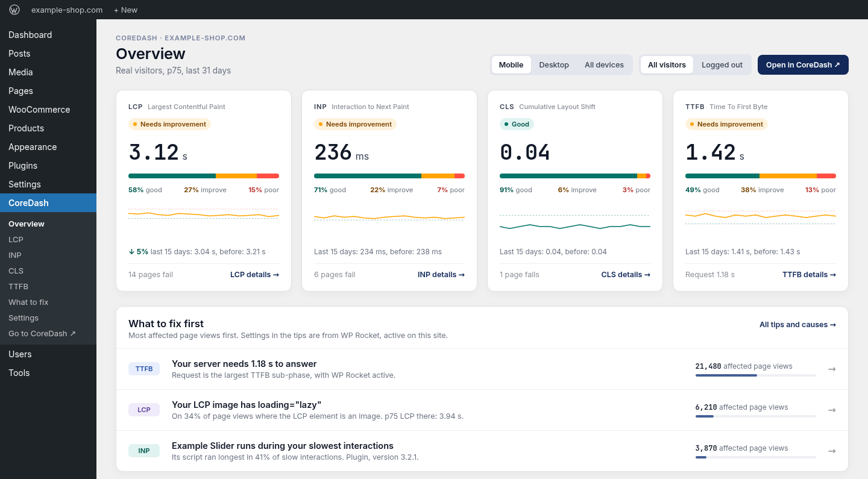
Task: Open TTFB details link
Action: tap(809, 275)
